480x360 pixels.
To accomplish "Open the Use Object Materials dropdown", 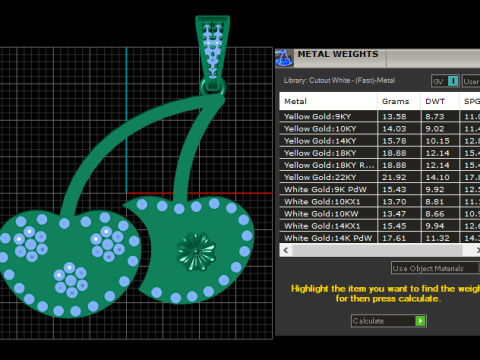I will click(x=435, y=268).
